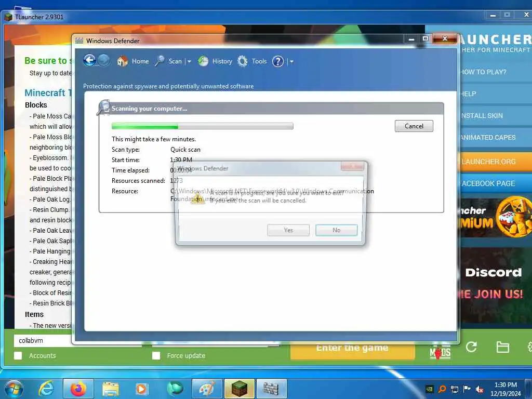This screenshot has height=399, width=532.
Task: Open the TLauncher folder icon
Action: 502,347
